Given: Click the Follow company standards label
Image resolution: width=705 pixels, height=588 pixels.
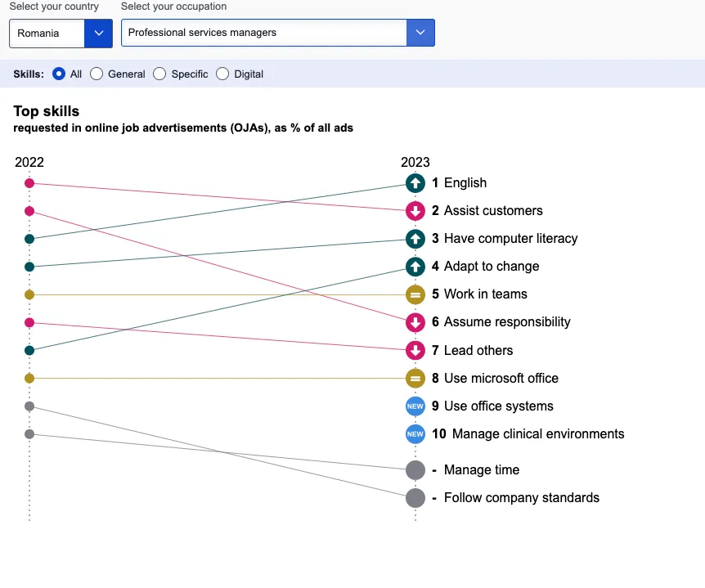Looking at the screenshot, I should pos(521,498).
